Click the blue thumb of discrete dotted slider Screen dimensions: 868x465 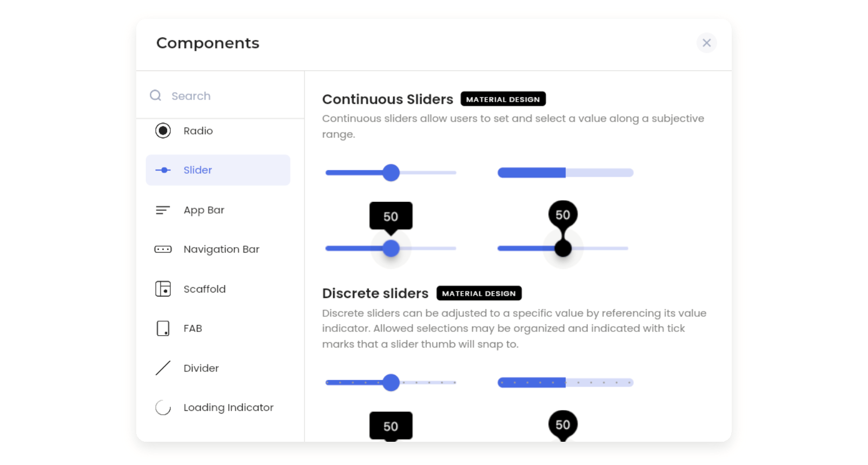click(391, 382)
